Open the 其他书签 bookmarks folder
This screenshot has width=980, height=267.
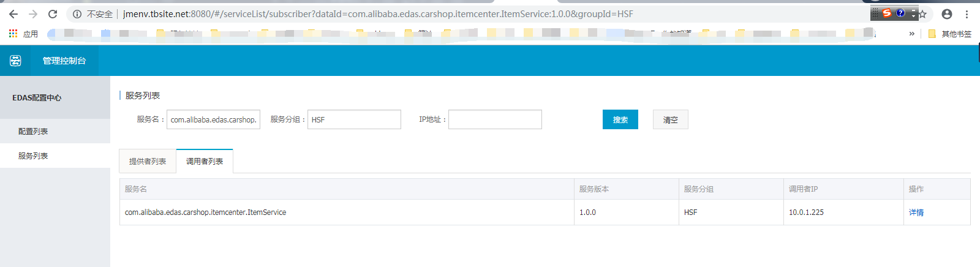coord(950,34)
